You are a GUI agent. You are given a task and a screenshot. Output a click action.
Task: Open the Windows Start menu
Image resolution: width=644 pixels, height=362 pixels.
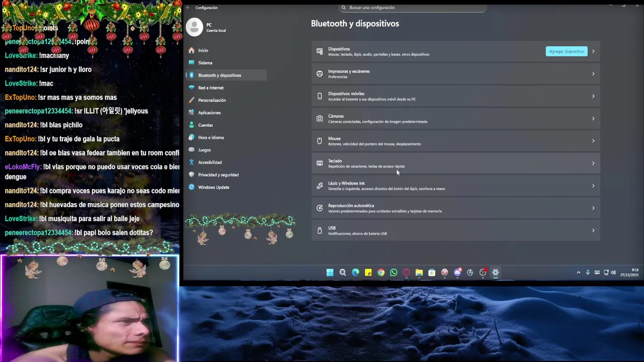click(330, 273)
